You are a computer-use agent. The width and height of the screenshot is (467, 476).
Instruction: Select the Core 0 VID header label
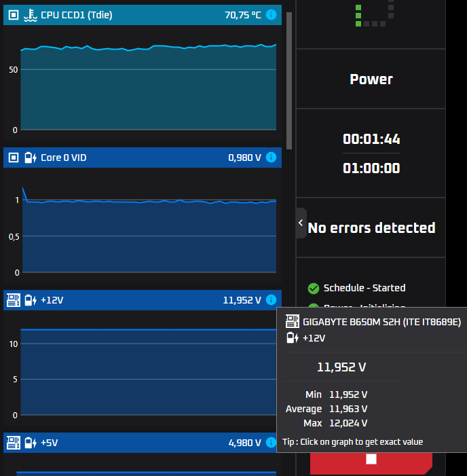click(x=64, y=158)
